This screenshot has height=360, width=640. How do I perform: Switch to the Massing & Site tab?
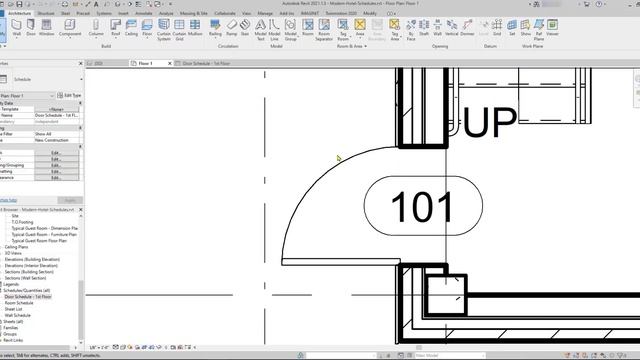point(193,13)
